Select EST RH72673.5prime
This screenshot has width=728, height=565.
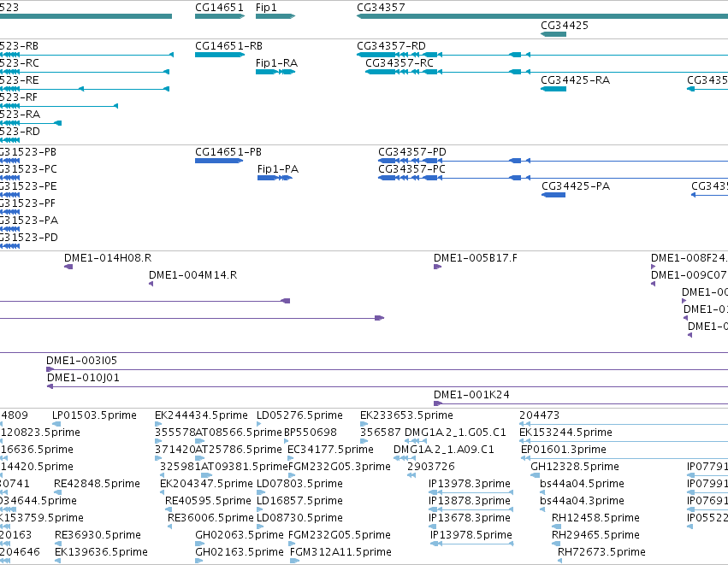click(x=601, y=552)
